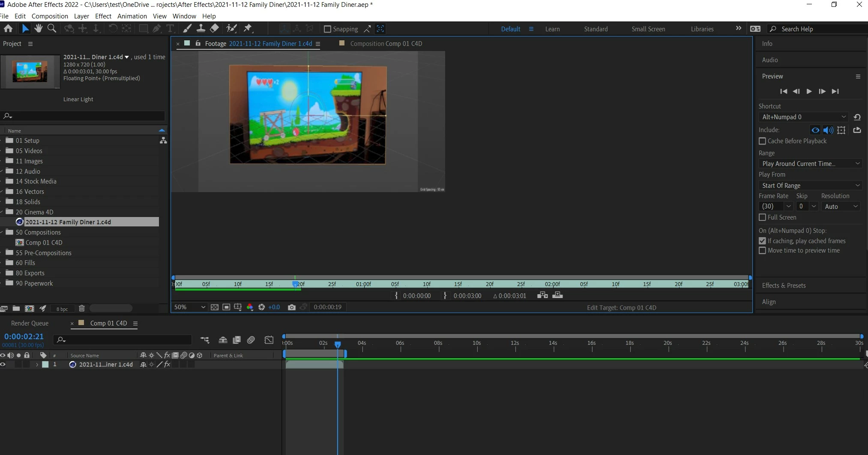Select the Puppet Pin tool
868x455 pixels.
[x=248, y=28]
